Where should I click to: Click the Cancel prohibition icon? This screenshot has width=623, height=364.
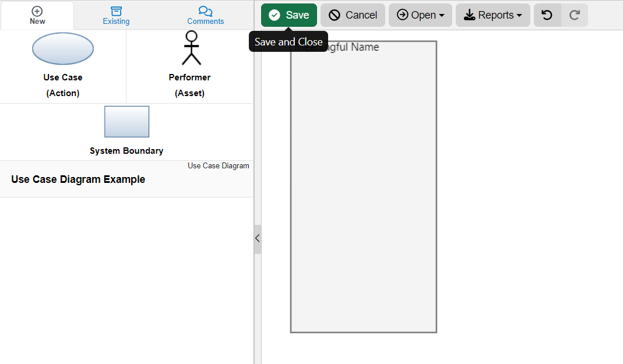tap(334, 15)
